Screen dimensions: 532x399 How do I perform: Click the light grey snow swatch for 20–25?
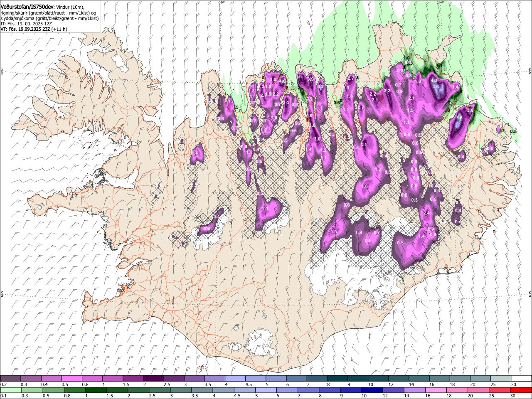(x=480, y=378)
